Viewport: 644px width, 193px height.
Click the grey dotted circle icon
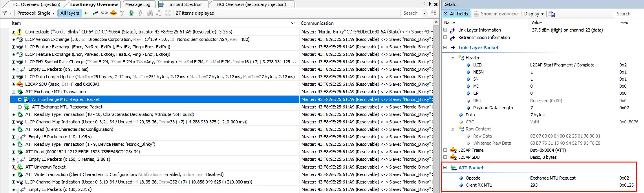coord(168,13)
